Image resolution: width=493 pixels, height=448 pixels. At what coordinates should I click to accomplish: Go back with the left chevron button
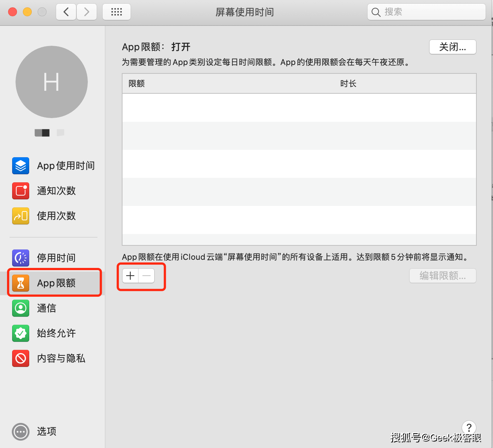click(x=66, y=12)
